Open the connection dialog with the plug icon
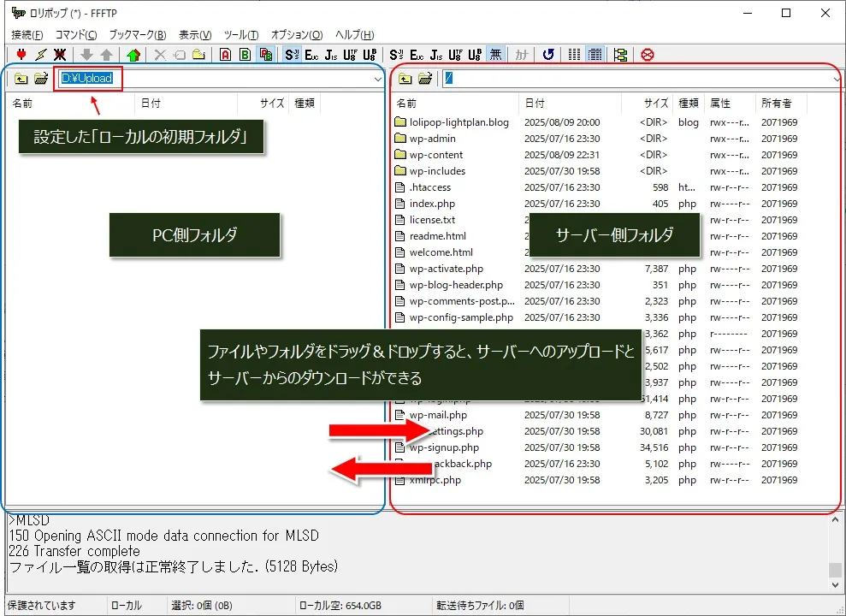 (20, 54)
